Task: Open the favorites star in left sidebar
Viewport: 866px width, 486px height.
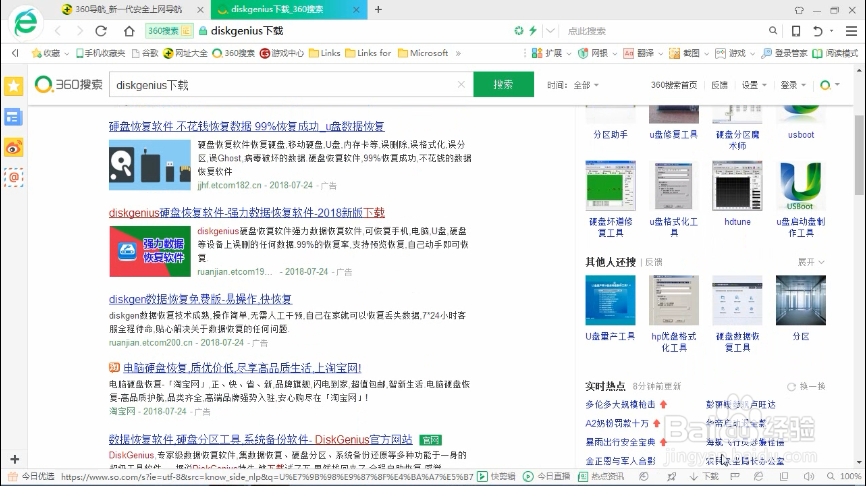Action: coord(14,86)
